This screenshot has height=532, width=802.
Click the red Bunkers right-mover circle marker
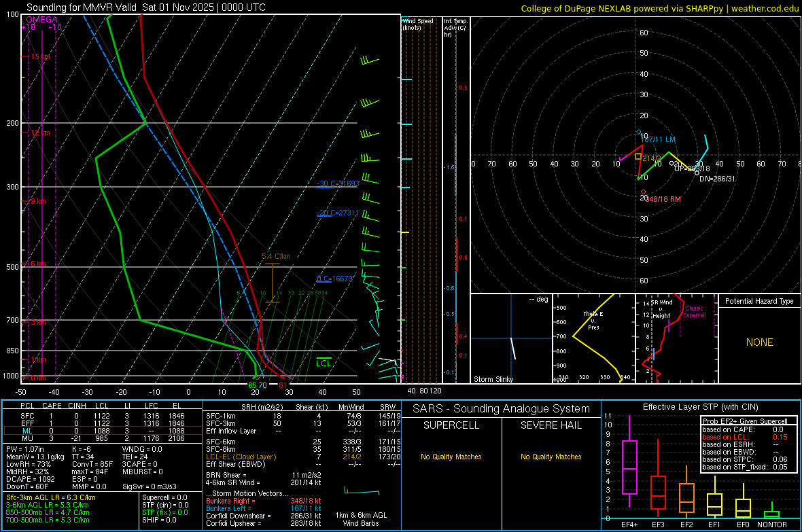[644, 192]
